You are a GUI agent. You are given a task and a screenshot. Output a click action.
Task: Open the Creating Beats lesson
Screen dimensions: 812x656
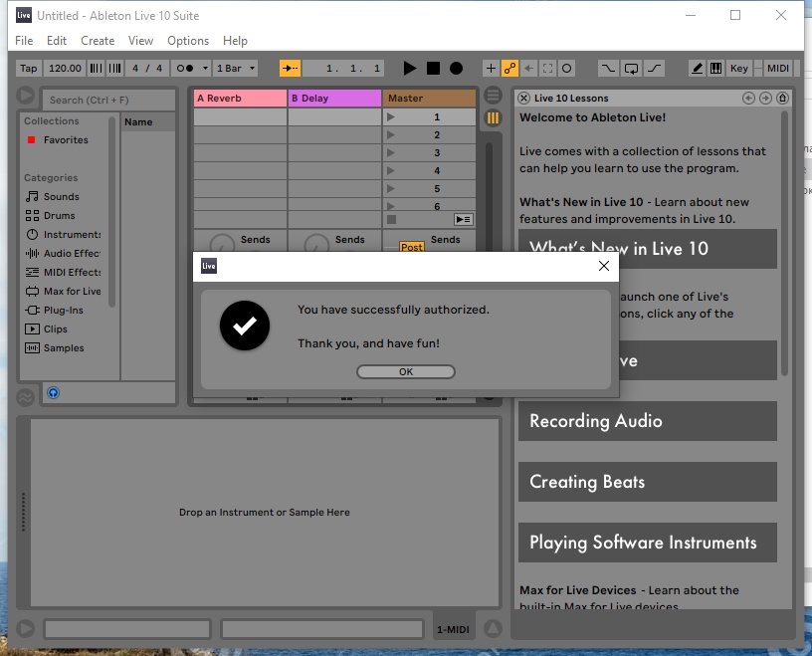coord(648,482)
